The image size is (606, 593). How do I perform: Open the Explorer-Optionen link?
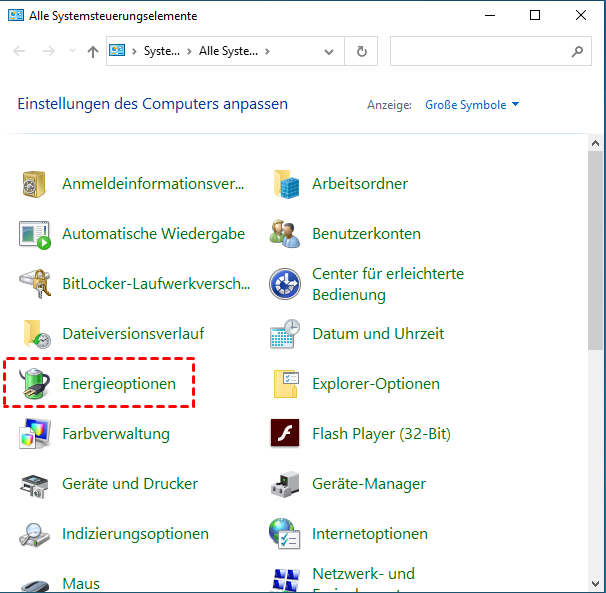[376, 384]
